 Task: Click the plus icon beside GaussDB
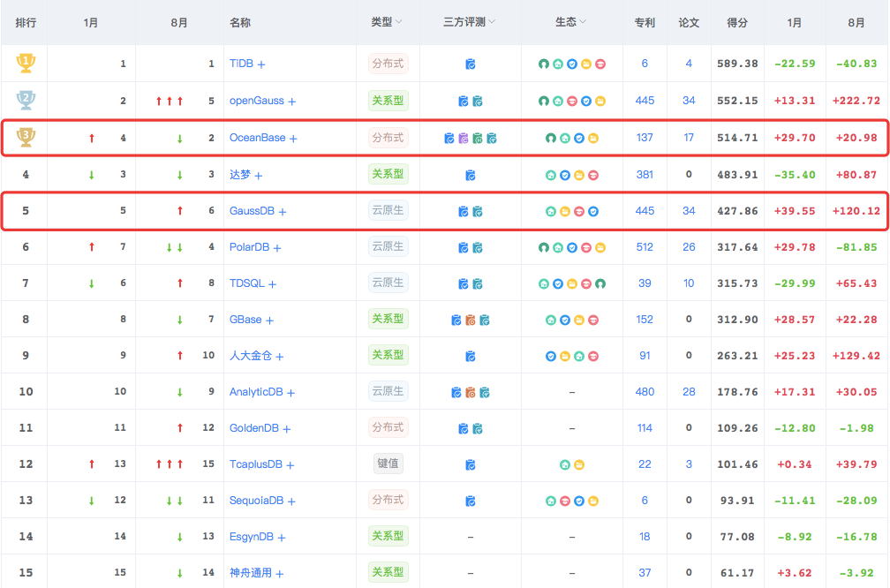pos(283,212)
